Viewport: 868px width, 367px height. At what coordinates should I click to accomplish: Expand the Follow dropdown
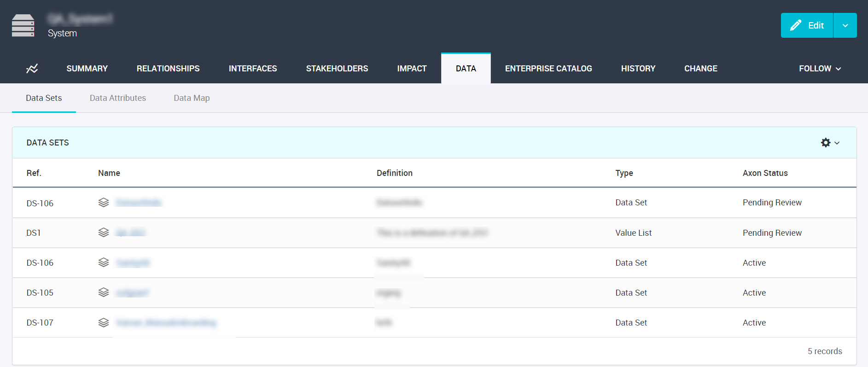point(820,69)
